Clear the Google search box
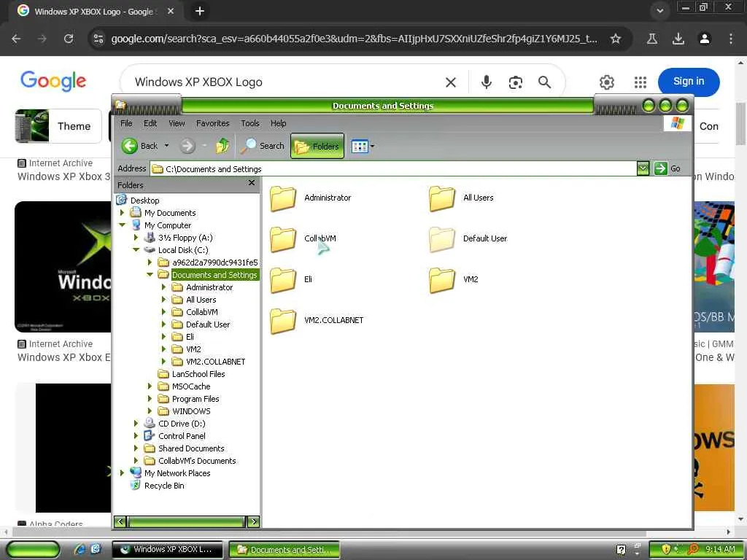The height and width of the screenshot is (560, 747). pos(451,82)
